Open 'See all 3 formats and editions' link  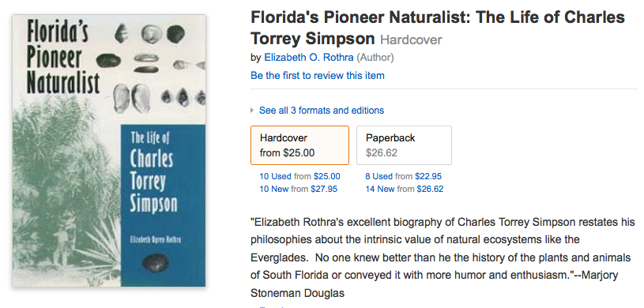pos(321,111)
